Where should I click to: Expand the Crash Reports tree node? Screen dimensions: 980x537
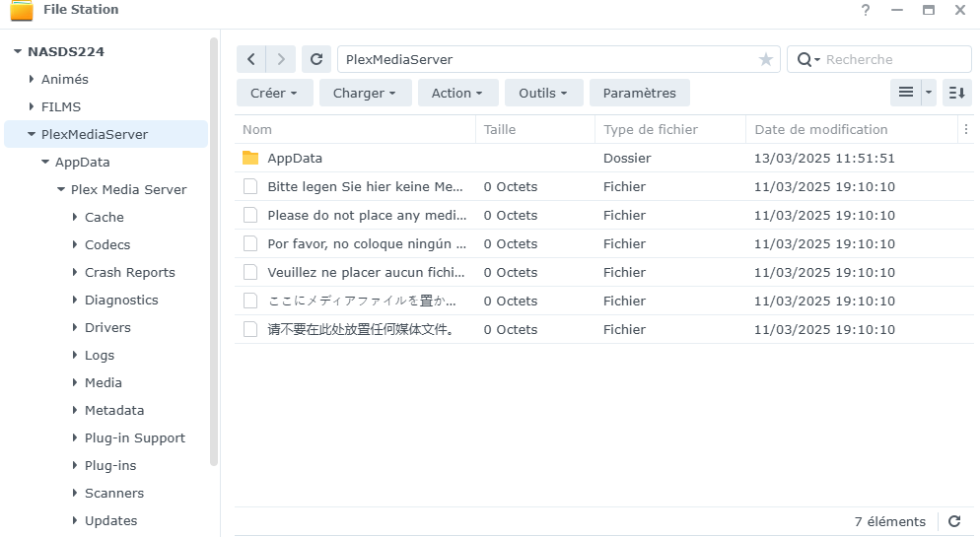[x=75, y=272]
